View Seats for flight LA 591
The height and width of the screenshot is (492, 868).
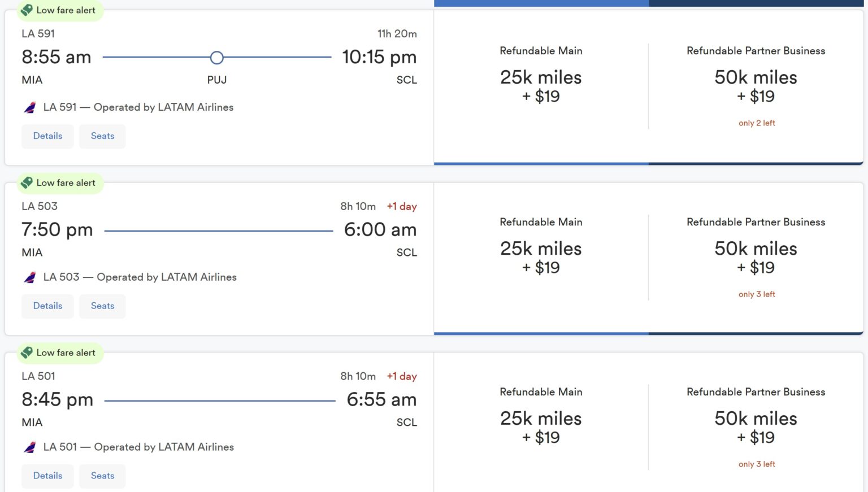tap(102, 136)
